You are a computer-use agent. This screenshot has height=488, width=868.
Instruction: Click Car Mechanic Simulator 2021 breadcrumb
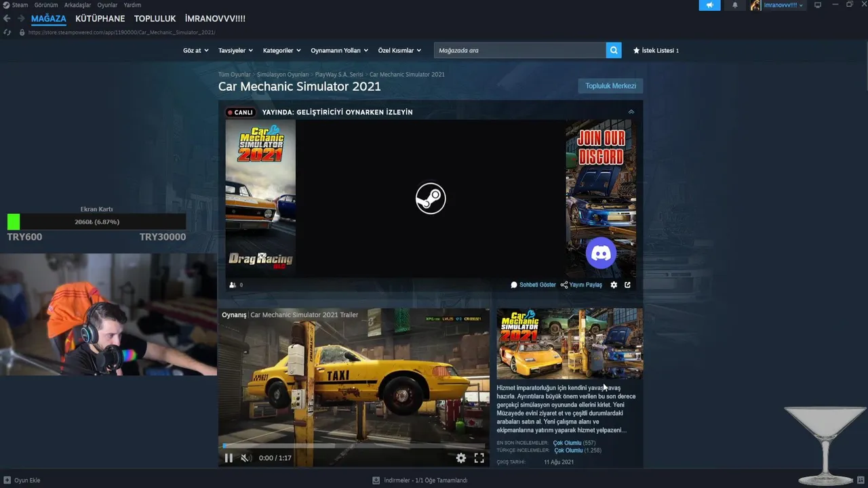coord(407,75)
